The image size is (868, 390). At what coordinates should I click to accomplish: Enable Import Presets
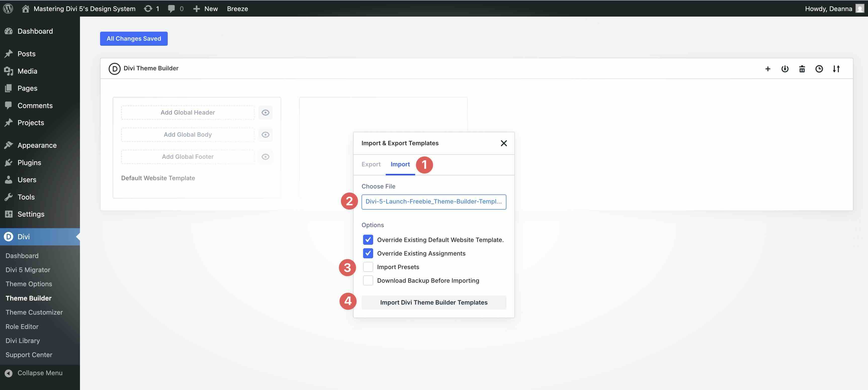coord(368,266)
